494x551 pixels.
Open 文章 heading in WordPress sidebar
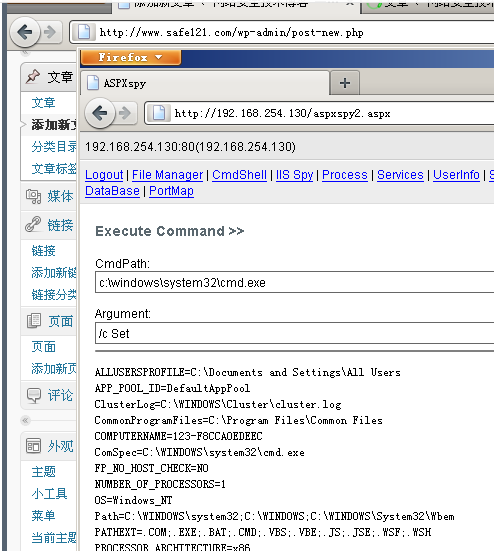tap(60, 77)
